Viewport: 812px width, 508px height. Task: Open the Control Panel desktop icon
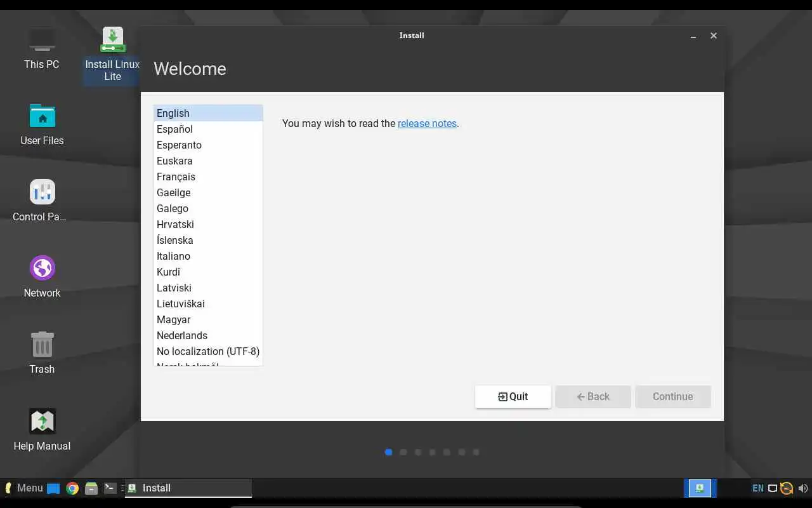[42, 201]
